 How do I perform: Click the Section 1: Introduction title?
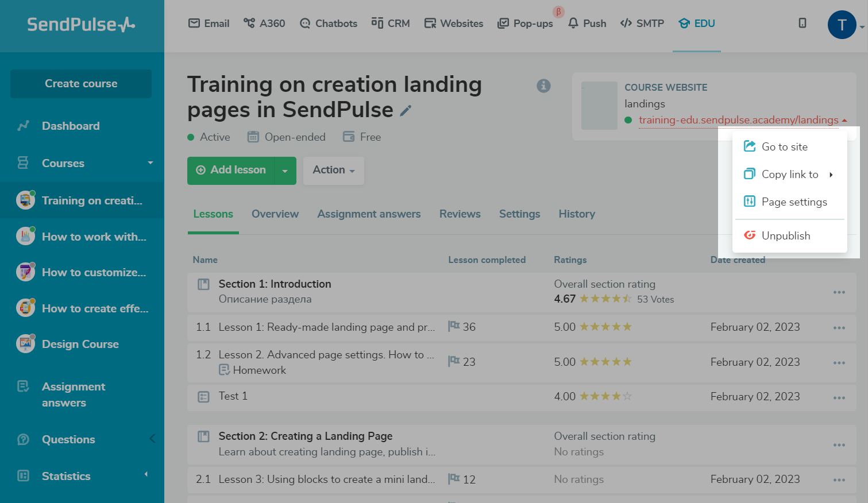[x=275, y=284]
